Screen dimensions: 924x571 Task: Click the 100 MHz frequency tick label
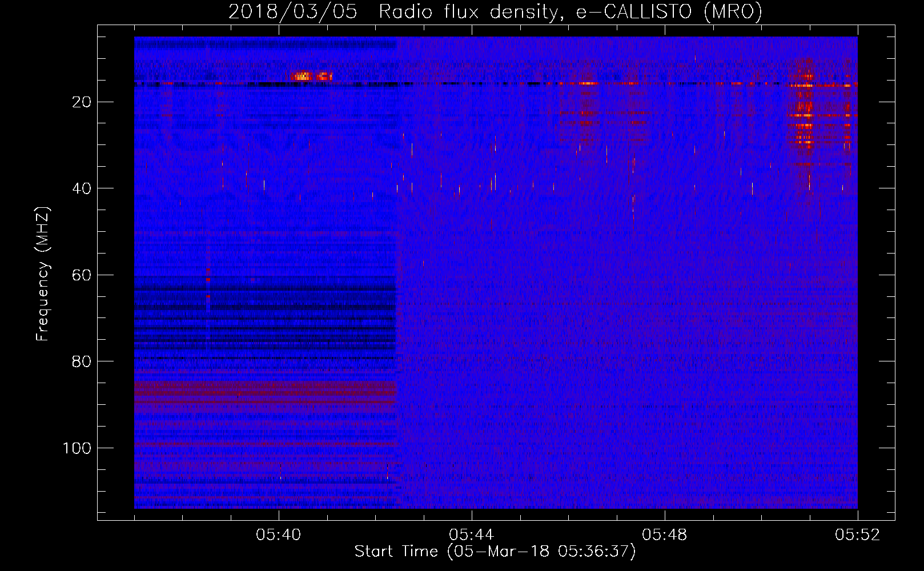pyautogui.click(x=77, y=448)
